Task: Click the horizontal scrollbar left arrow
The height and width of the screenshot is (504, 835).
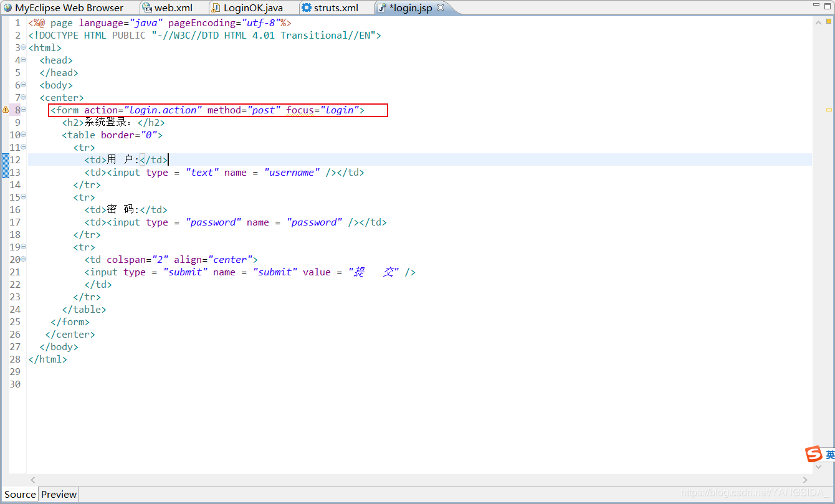Action: click(33, 480)
